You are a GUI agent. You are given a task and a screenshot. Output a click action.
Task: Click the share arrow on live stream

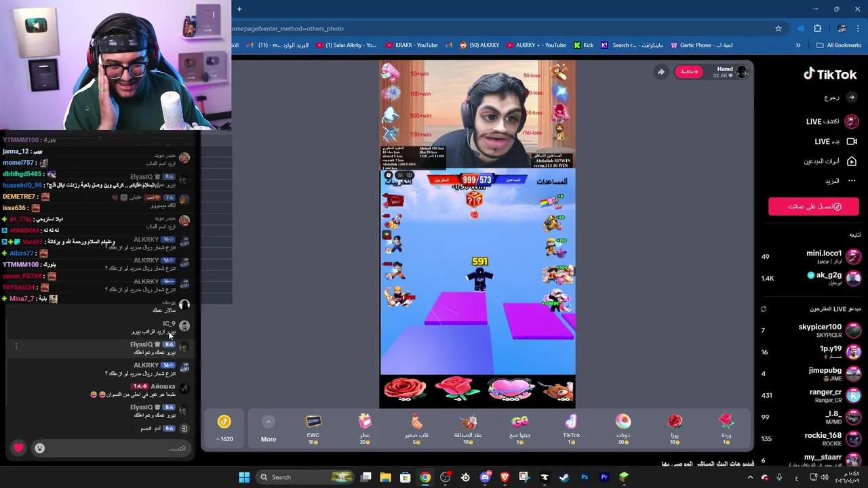(660, 72)
